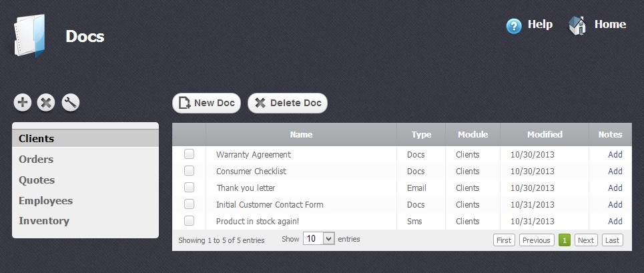Sort table by Name column header
The width and height of the screenshot is (644, 273).
(x=301, y=135)
